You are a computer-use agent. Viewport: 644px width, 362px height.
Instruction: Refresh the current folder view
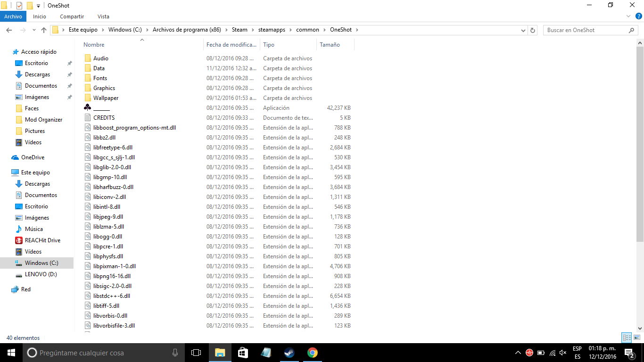[x=533, y=30]
